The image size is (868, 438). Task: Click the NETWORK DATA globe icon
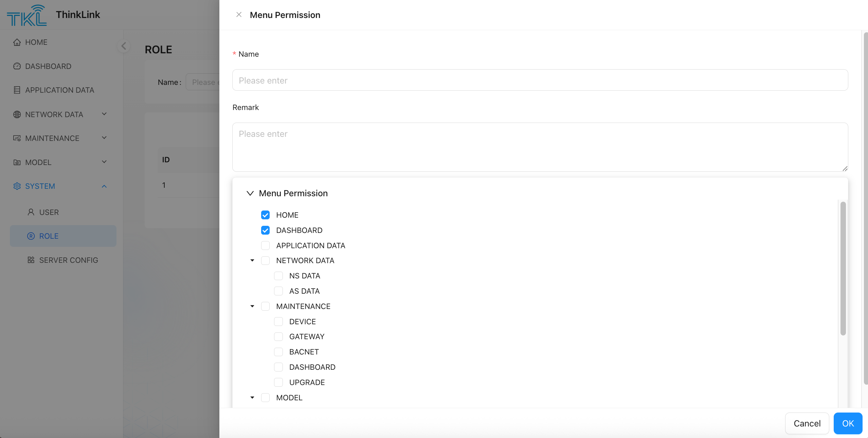tap(17, 114)
